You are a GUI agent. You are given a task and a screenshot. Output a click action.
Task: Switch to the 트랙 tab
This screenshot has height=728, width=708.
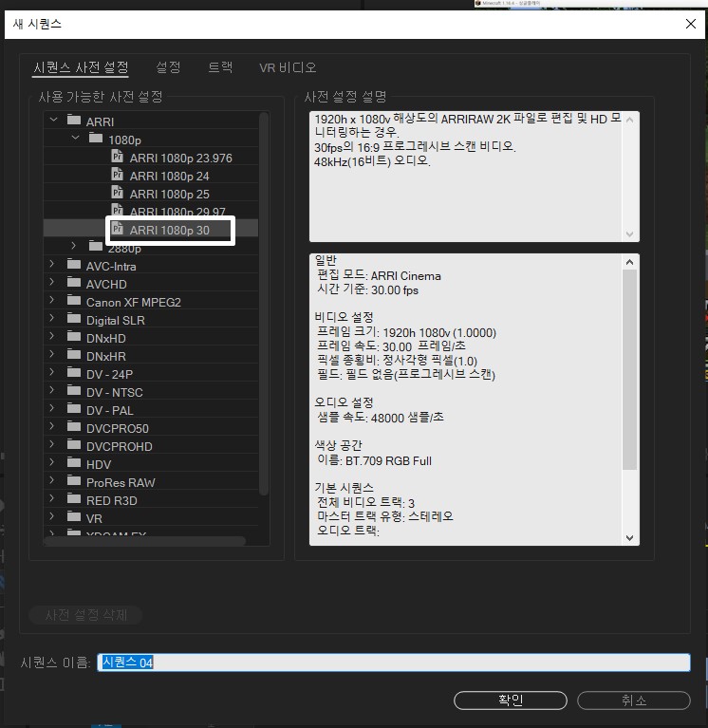tap(220, 67)
